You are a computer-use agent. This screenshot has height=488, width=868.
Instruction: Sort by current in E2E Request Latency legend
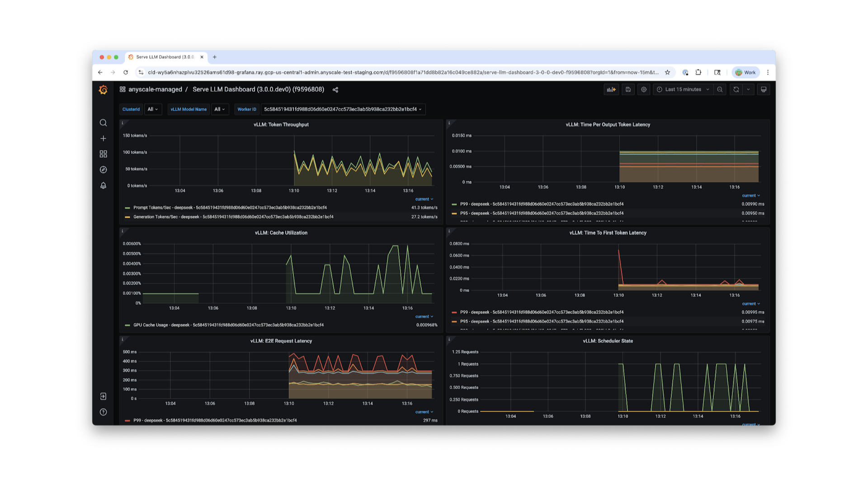(424, 412)
